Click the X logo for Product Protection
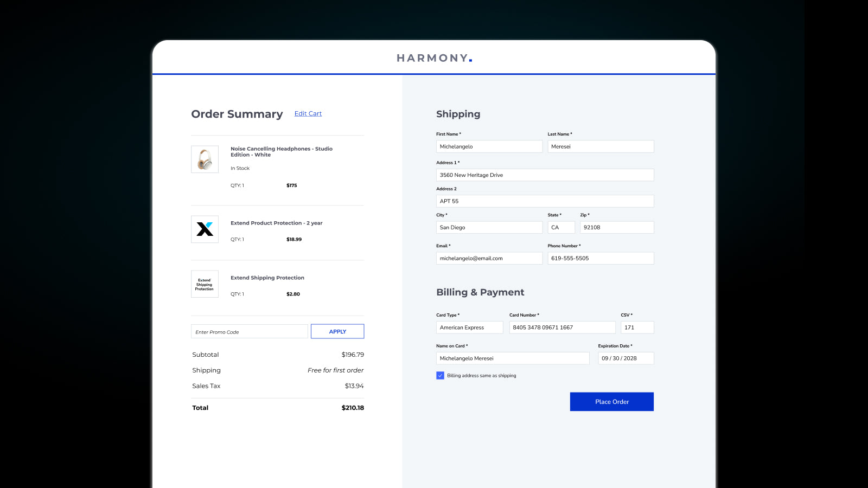The image size is (868, 488). point(205,229)
